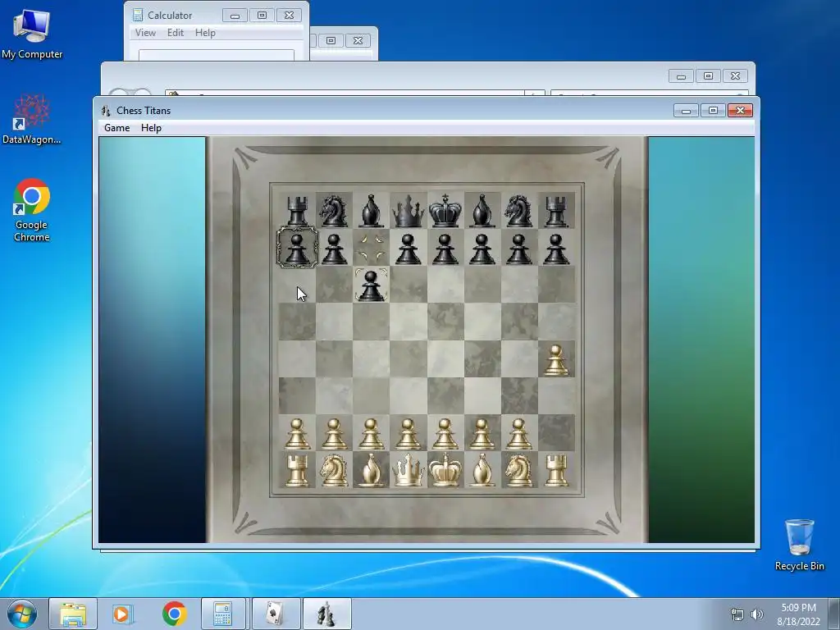This screenshot has width=840, height=630.
Task: Switch to Solitaire in the taskbar
Action: click(276, 614)
